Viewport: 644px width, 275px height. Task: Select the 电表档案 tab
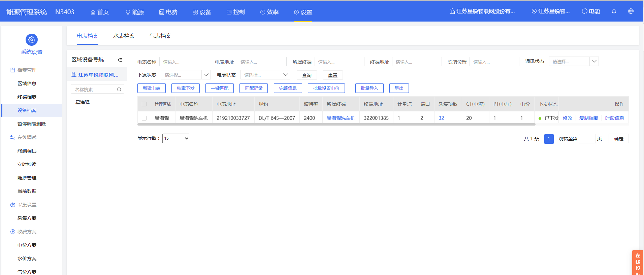[x=88, y=36]
